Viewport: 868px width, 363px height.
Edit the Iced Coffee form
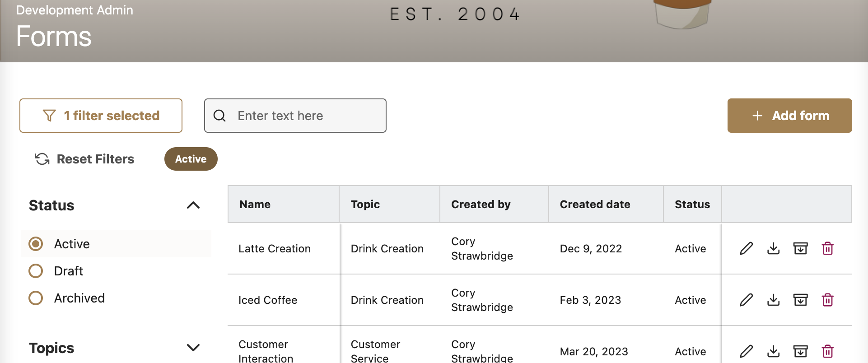tap(746, 300)
